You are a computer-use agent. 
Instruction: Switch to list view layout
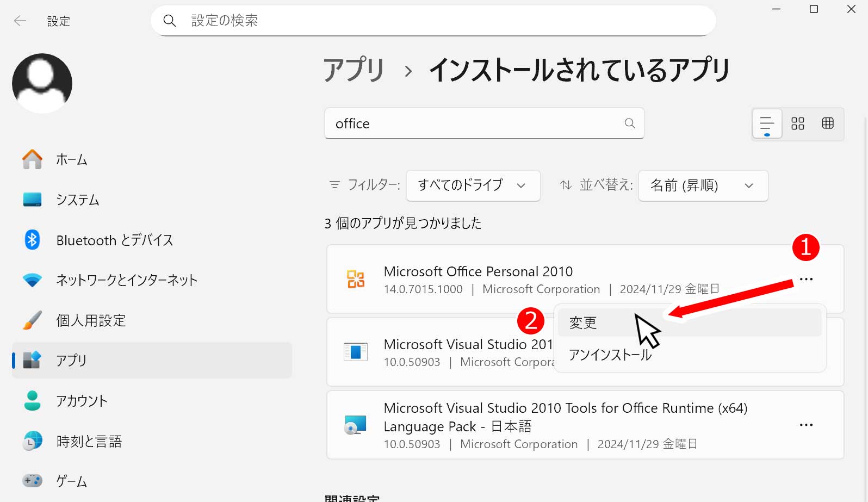(767, 123)
